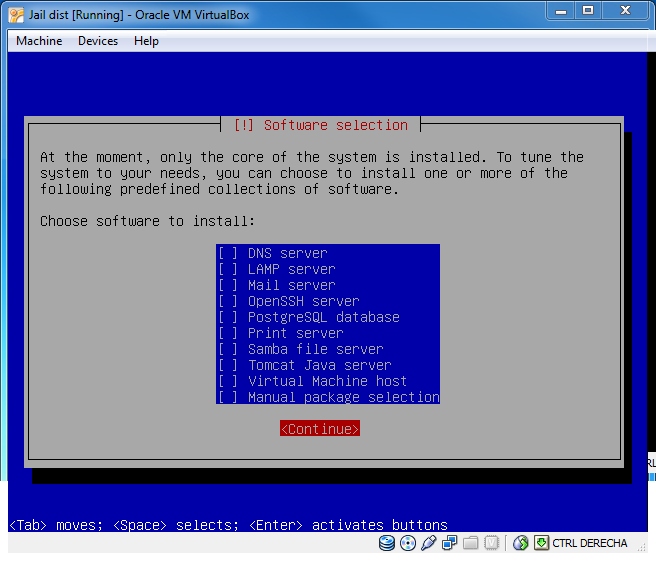Click the USB devices status icon
The height and width of the screenshot is (561, 656).
pyautogui.click(x=428, y=543)
